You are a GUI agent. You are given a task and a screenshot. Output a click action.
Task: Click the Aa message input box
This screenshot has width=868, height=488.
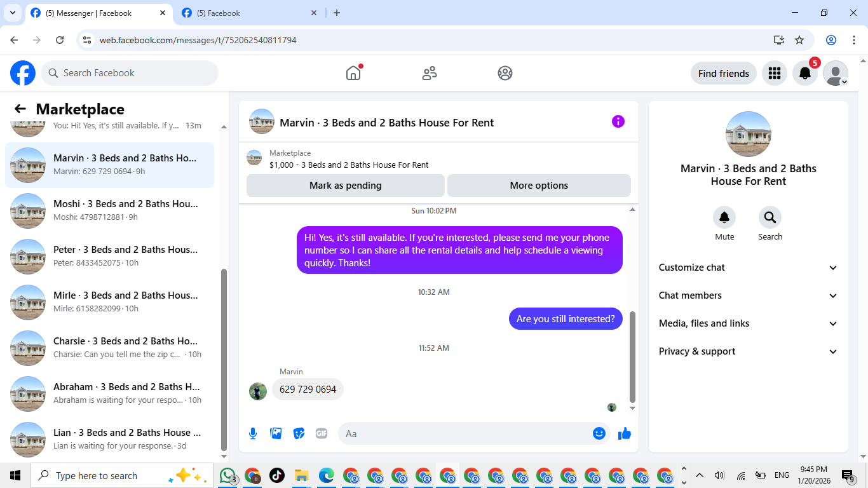point(474,433)
